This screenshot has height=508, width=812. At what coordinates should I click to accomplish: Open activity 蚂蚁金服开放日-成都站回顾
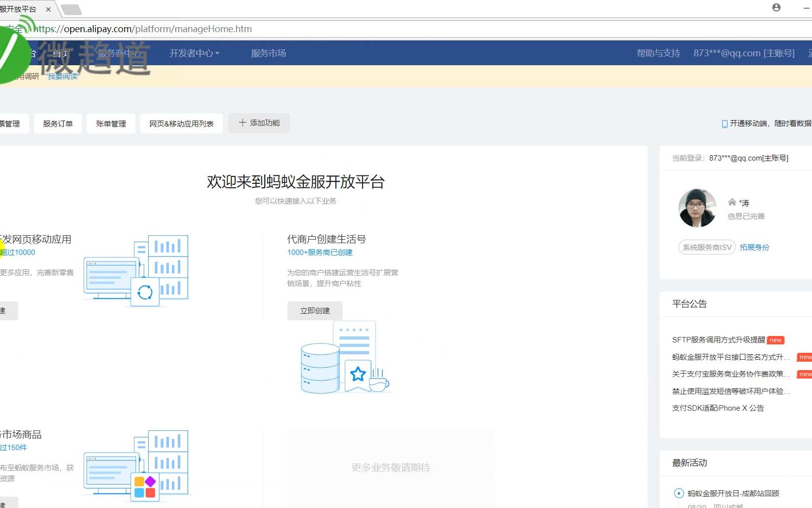(733, 493)
